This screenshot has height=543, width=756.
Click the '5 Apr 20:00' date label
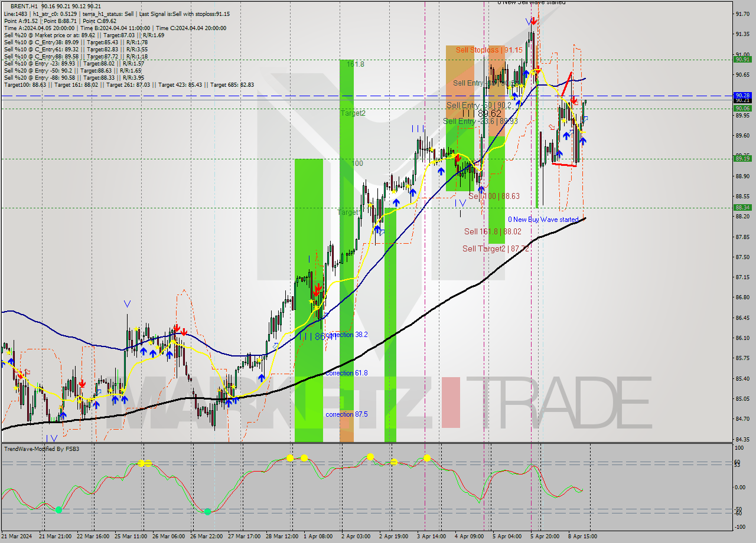coord(545,537)
